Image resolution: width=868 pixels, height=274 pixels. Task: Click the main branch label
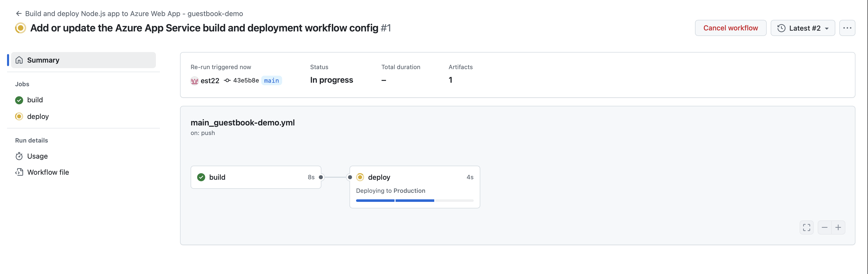tap(271, 80)
